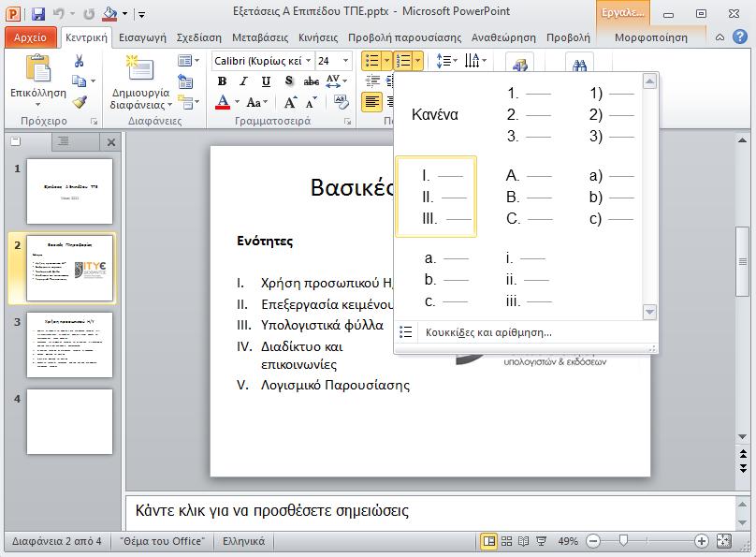Toggle Normal view in status bar
Viewport: 756px width, 557px height.
click(489, 541)
